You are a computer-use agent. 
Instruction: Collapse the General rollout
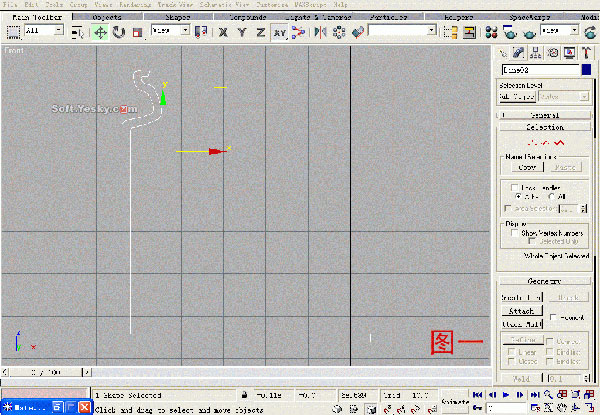(545, 115)
